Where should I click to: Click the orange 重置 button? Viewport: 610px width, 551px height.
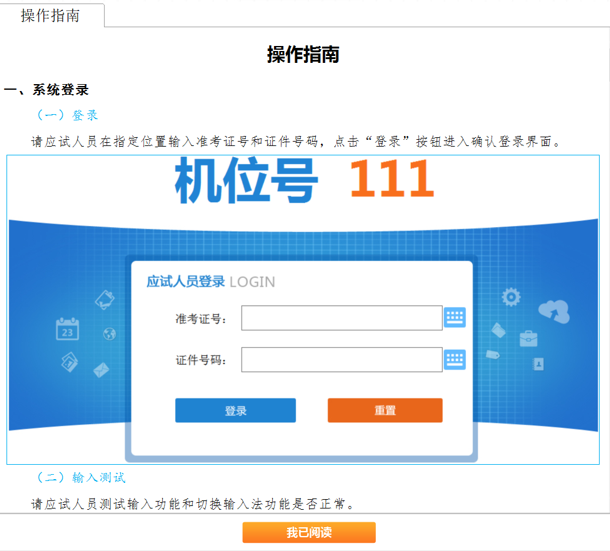(x=385, y=410)
